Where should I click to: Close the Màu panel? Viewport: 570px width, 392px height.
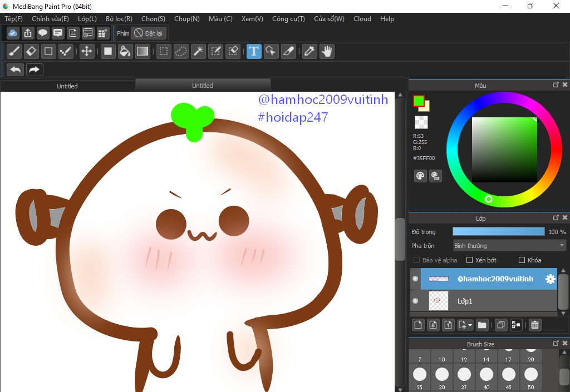[565, 85]
